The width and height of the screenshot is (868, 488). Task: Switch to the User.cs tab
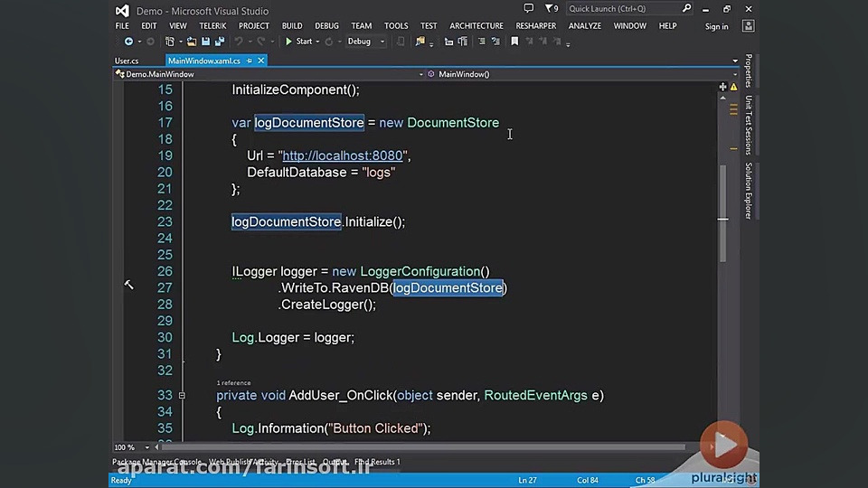[127, 61]
